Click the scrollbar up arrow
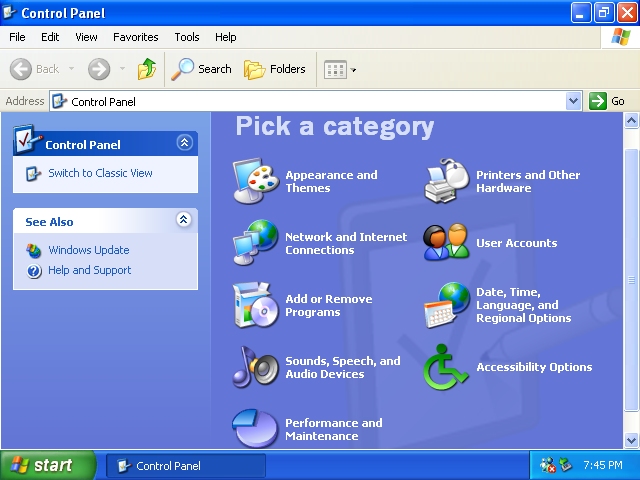Viewport: 640px width, 480px height. pyautogui.click(x=631, y=120)
